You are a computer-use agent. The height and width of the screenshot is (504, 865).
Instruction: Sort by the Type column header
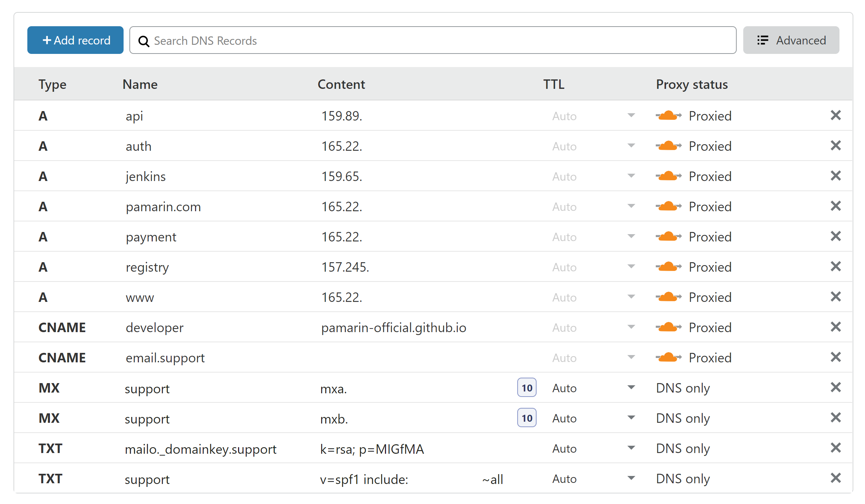pyautogui.click(x=52, y=84)
